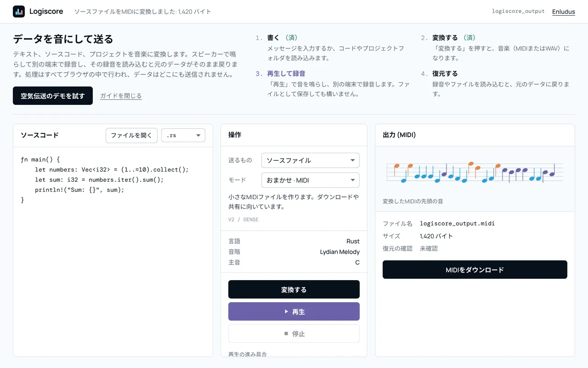
Task: Click the status message about MIDI conversion
Action: point(143,11)
